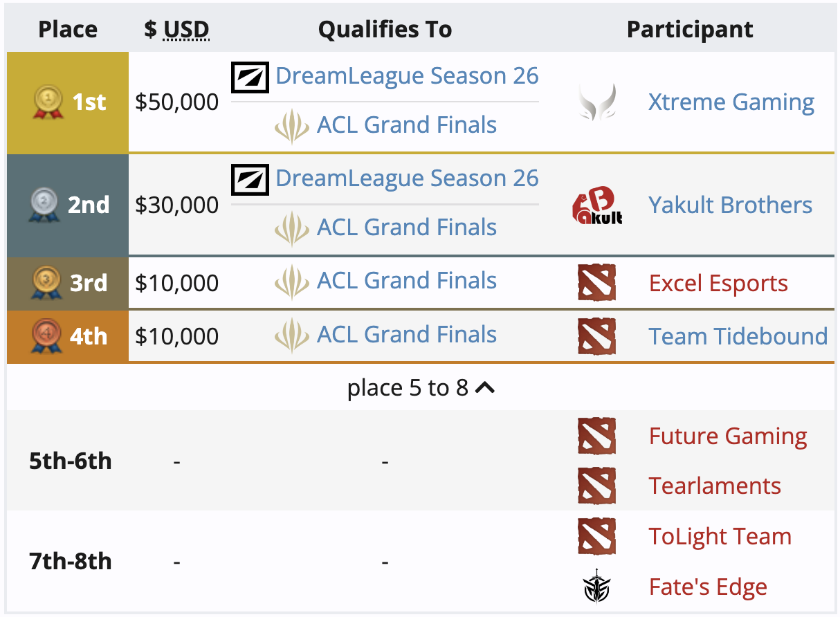Click the Dota logo beside Team Tidebound
The image size is (840, 617).
click(596, 336)
